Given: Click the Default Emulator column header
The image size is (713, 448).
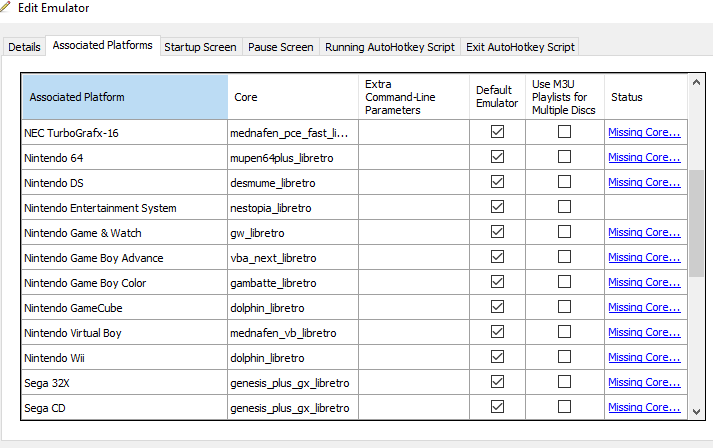Looking at the screenshot, I should [x=497, y=97].
